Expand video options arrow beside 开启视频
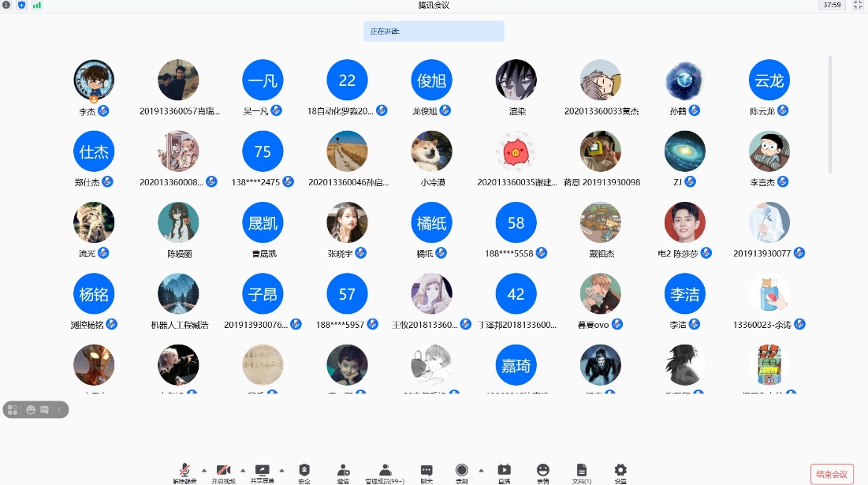The image size is (868, 485). [x=243, y=469]
